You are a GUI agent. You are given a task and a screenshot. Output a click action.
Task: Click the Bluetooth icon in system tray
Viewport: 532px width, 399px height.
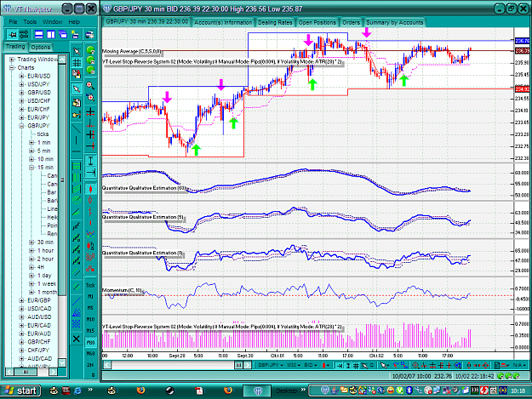pyautogui.click(x=409, y=390)
